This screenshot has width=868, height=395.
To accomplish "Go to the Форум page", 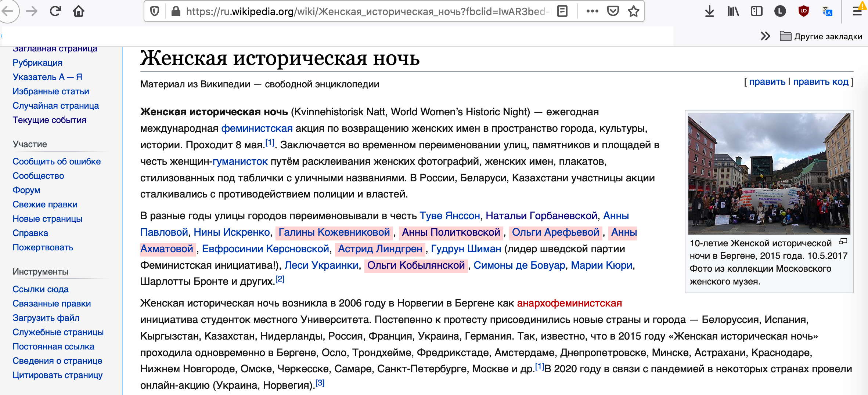I will pos(26,190).
